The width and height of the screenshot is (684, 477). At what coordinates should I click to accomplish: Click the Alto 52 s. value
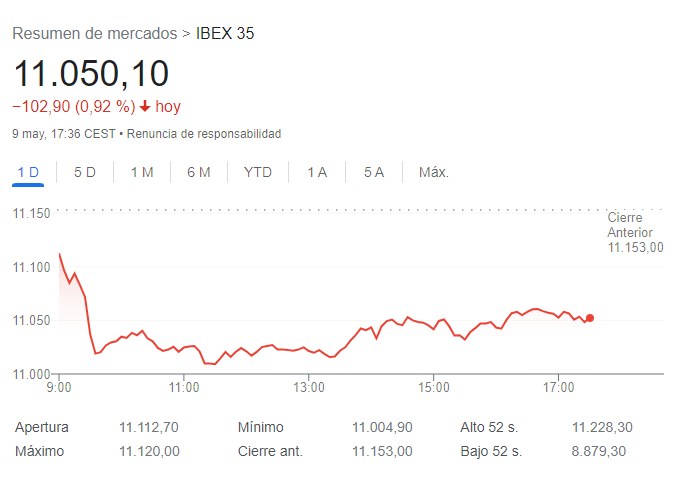(x=602, y=427)
